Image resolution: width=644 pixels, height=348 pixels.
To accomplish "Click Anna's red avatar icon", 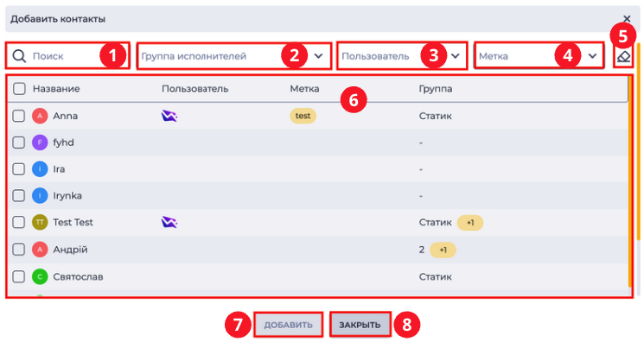I will pos(40,116).
